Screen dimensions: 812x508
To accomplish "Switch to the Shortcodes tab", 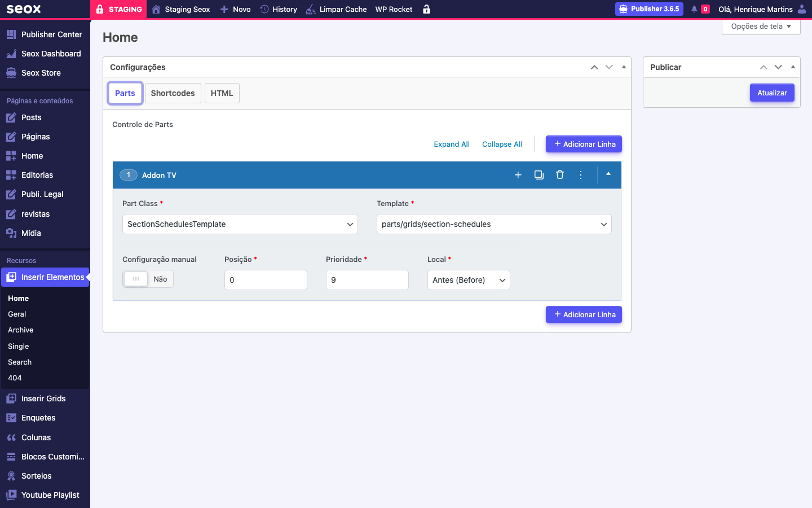I will coord(173,93).
